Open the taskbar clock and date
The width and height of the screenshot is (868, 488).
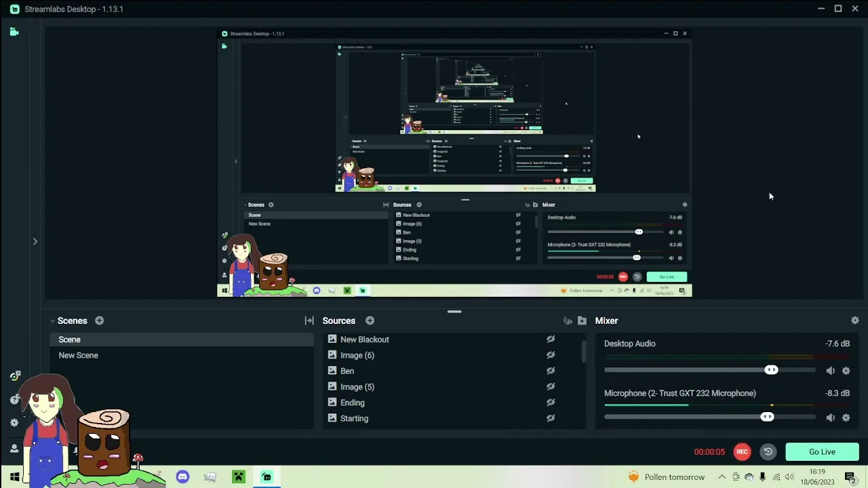(x=817, y=477)
